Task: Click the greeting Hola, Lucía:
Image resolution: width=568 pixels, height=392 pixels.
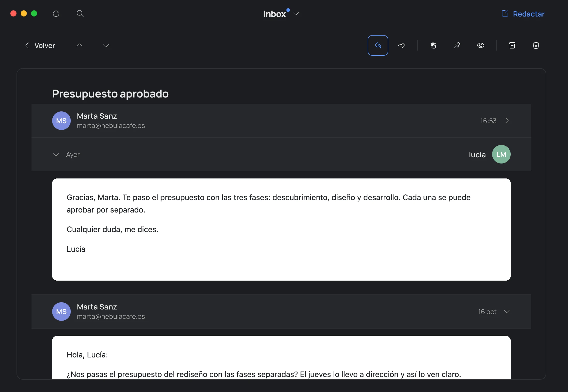Action: tap(87, 355)
